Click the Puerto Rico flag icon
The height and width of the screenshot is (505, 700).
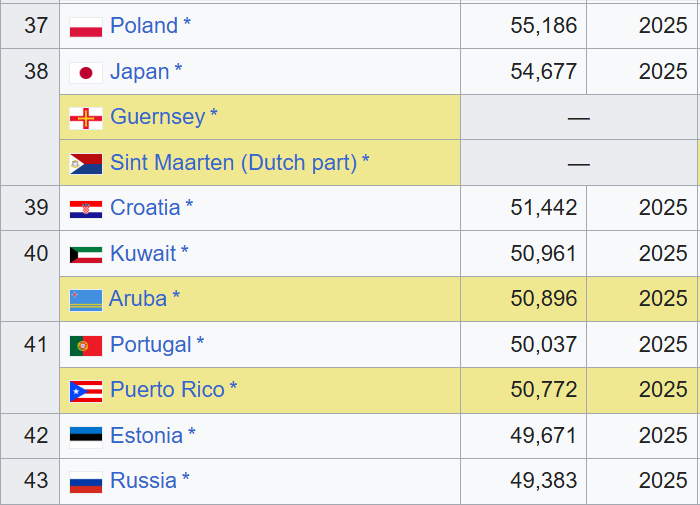pos(86,390)
